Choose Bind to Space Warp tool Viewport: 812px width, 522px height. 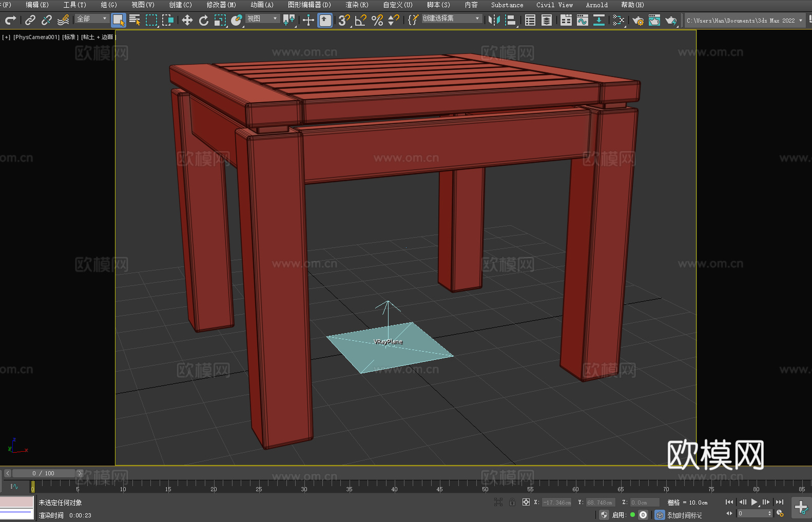(63, 20)
